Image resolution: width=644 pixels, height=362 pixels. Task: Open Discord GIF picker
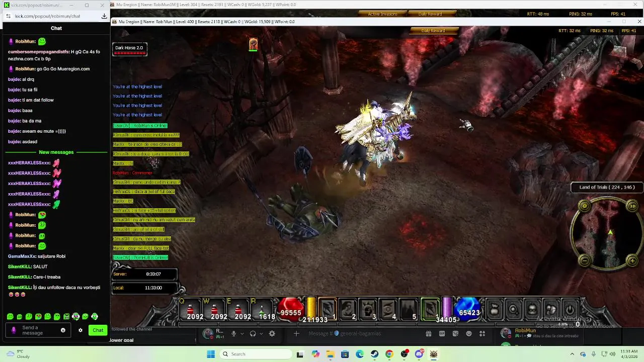coord(442,333)
